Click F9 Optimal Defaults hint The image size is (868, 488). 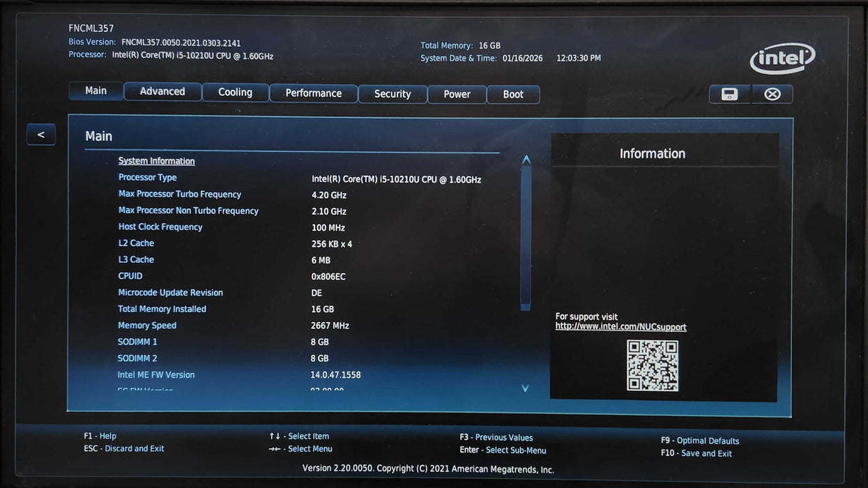pyautogui.click(x=700, y=441)
